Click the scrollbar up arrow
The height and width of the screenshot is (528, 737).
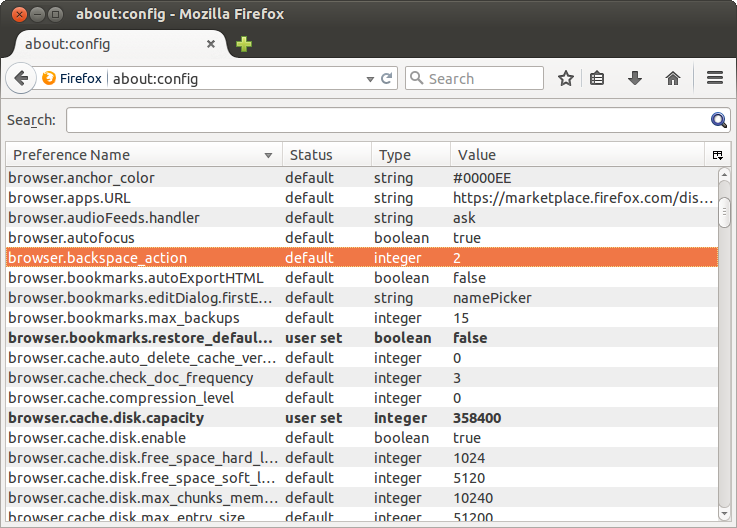724,175
